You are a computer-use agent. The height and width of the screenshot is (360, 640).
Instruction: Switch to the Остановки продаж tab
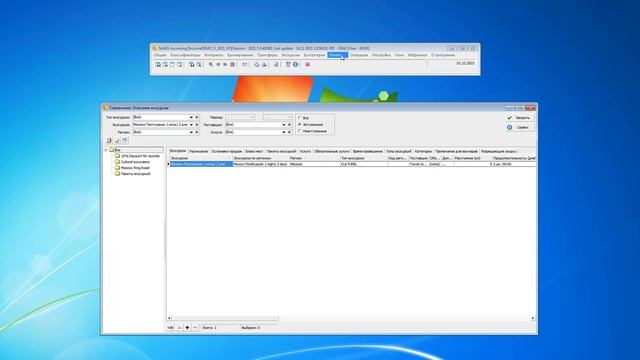[x=227, y=151]
